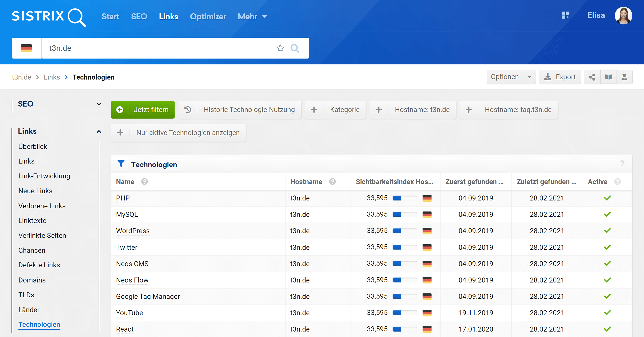Open the WordPress technology link
644x337 pixels.
133,231
